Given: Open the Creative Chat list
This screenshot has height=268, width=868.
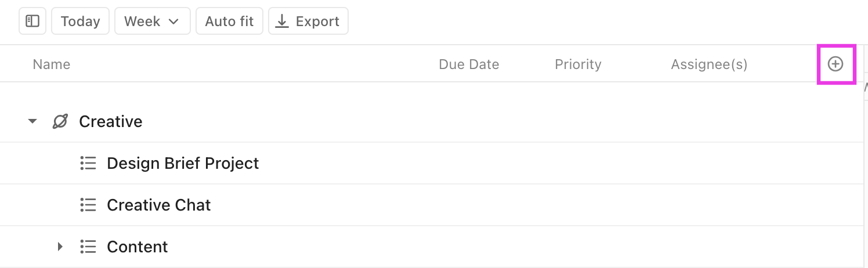Looking at the screenshot, I should click(x=159, y=205).
